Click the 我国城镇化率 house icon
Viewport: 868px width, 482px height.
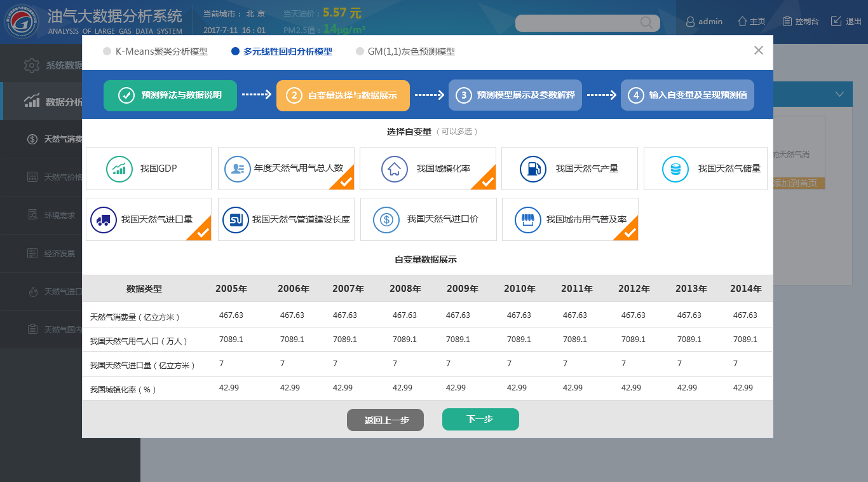click(x=395, y=169)
